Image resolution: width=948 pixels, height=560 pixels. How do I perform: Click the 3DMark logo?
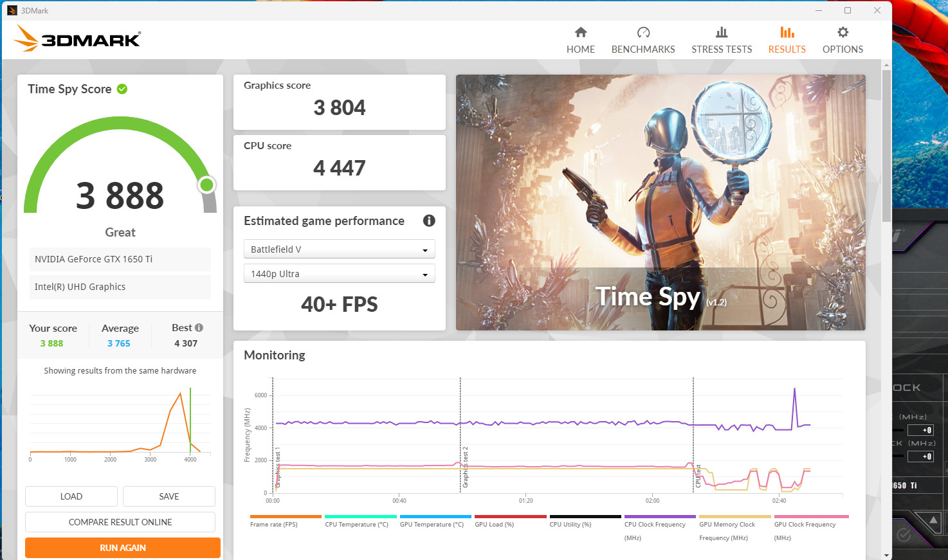77,39
